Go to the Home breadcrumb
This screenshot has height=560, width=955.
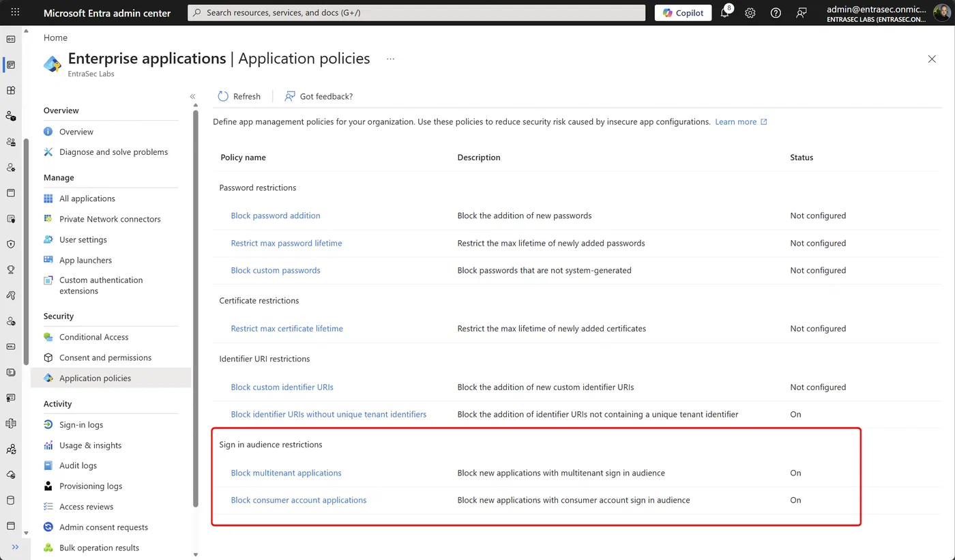pos(55,38)
